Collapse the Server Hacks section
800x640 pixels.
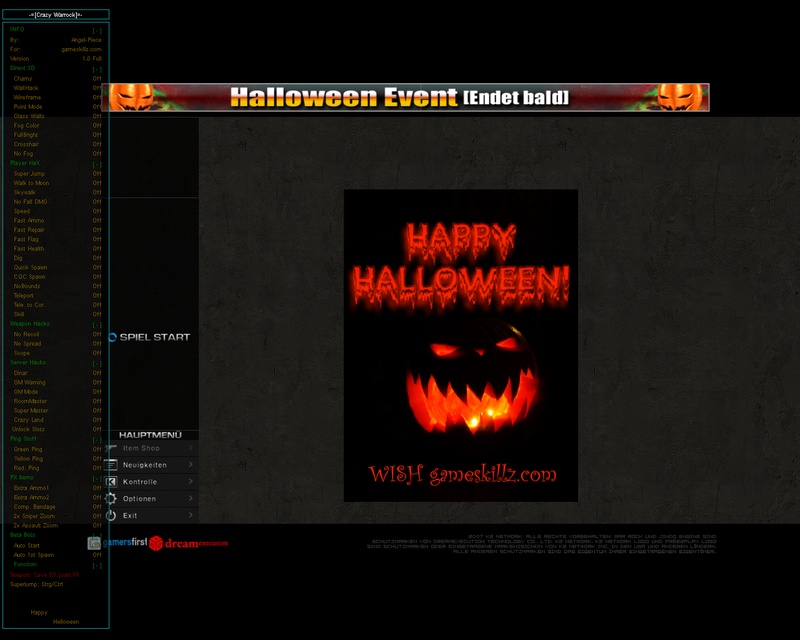tap(97, 364)
